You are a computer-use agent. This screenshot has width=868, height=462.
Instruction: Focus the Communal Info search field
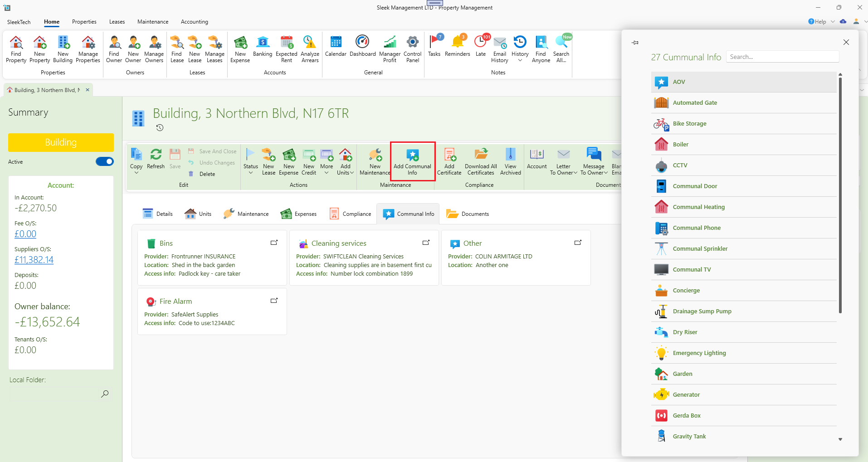[x=782, y=57]
